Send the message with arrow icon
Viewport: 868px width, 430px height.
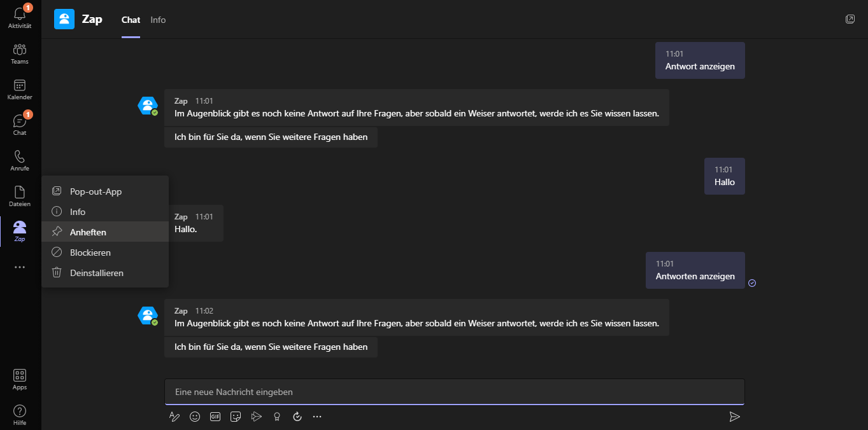pyautogui.click(x=734, y=417)
